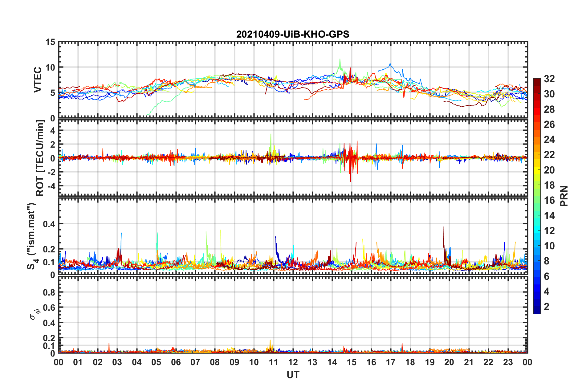This screenshot has width=586, height=392.
Task: Click sigma phi y-tick label 0.8
Action: (49, 292)
